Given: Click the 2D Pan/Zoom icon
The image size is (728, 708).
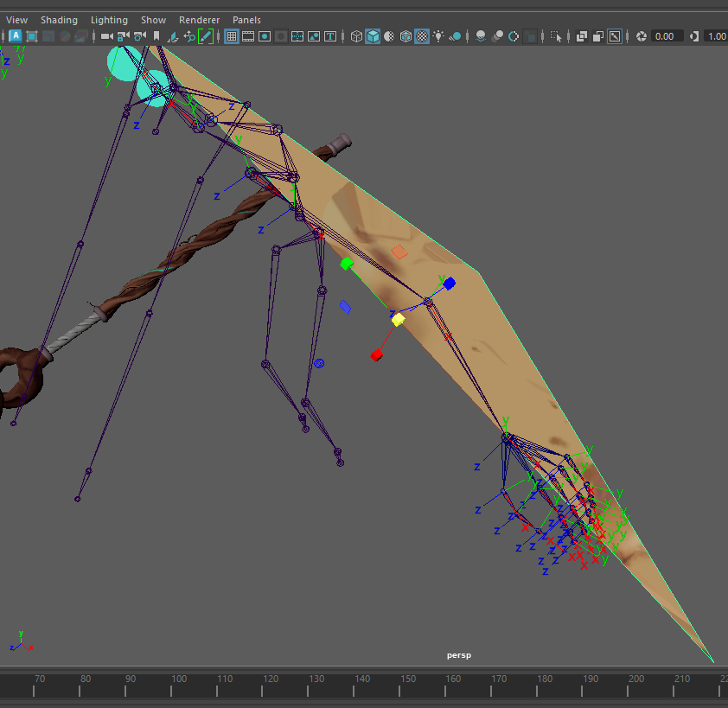Looking at the screenshot, I should coord(189,36).
